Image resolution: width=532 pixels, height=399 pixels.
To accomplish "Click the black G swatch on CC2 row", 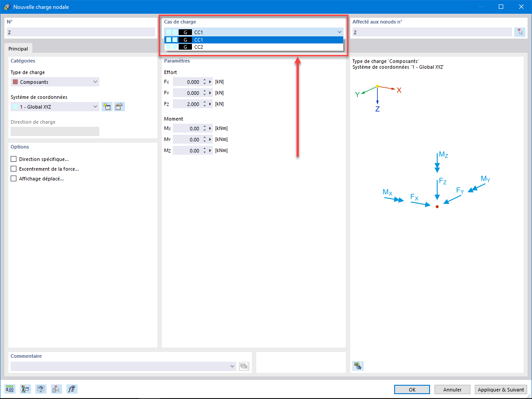I will pyautogui.click(x=185, y=47).
